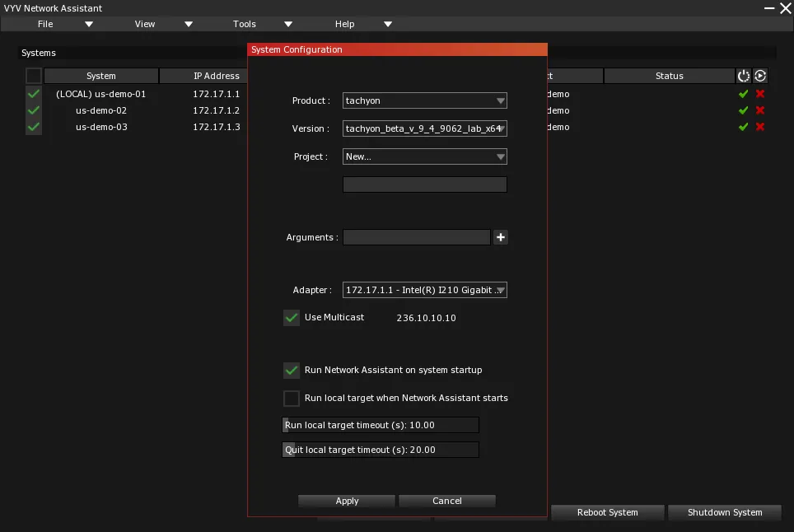794x532 pixels.
Task: Select IP address 172.17.1.2 cell
Action: [217, 110]
